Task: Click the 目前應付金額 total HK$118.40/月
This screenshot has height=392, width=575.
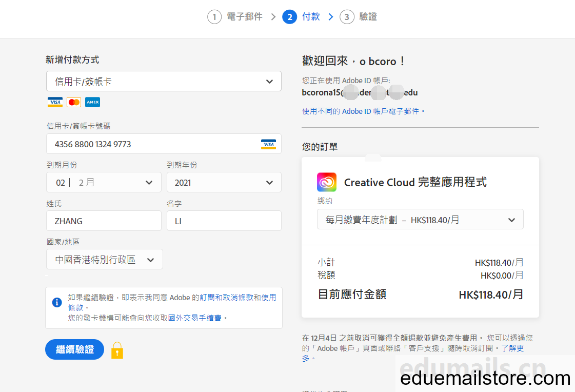Action: (x=491, y=295)
